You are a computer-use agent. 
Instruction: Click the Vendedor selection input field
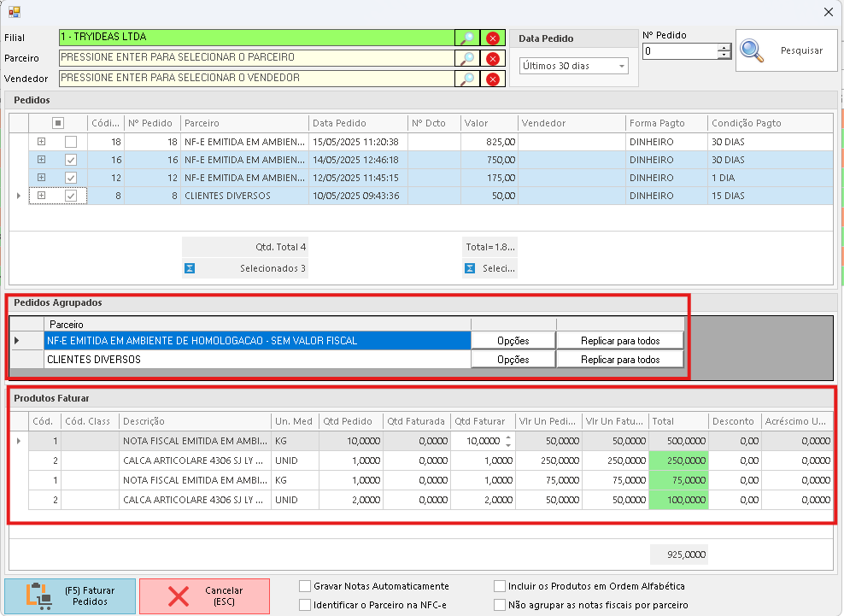257,78
